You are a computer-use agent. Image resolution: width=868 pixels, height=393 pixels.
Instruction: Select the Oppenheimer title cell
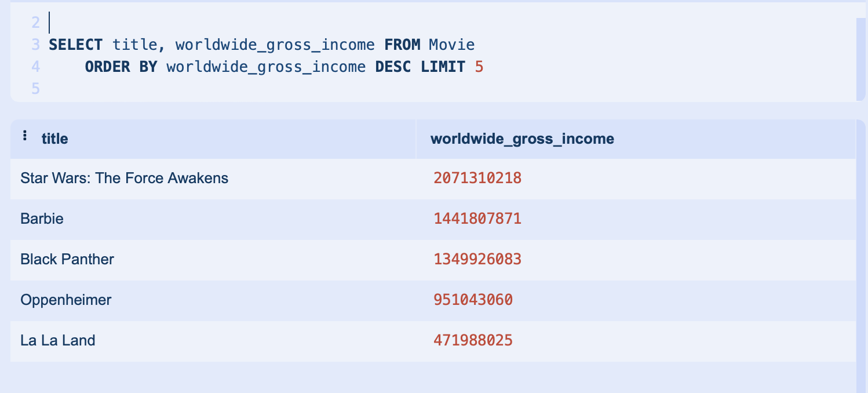(x=213, y=300)
